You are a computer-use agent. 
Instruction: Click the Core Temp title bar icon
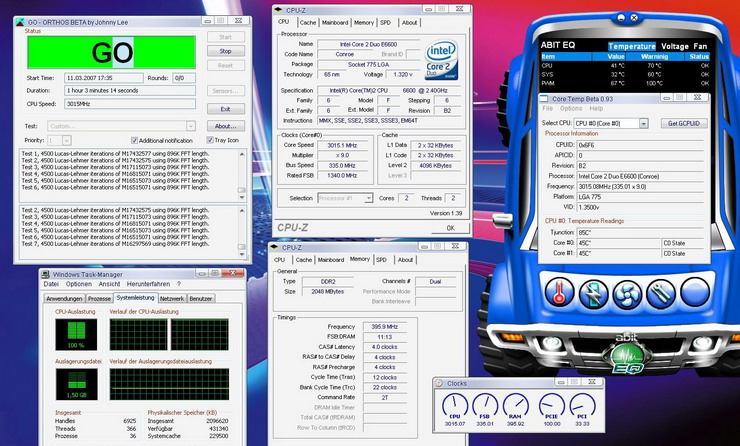point(544,99)
